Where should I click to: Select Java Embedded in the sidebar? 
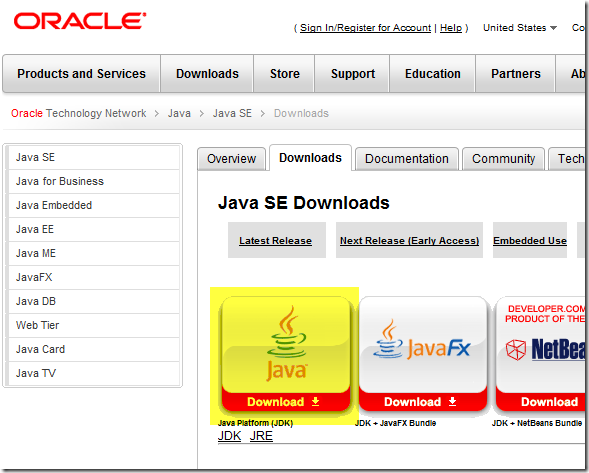94,205
